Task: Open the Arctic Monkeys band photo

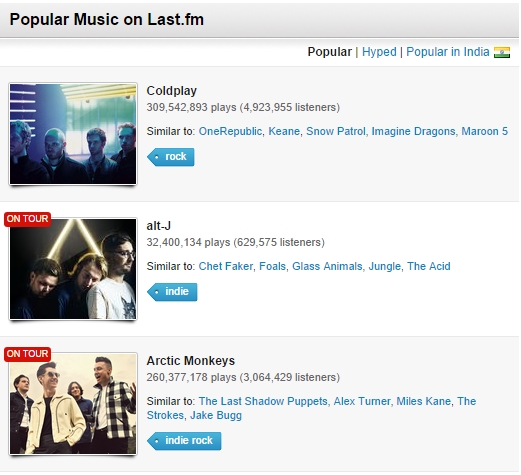Action: 73,404
